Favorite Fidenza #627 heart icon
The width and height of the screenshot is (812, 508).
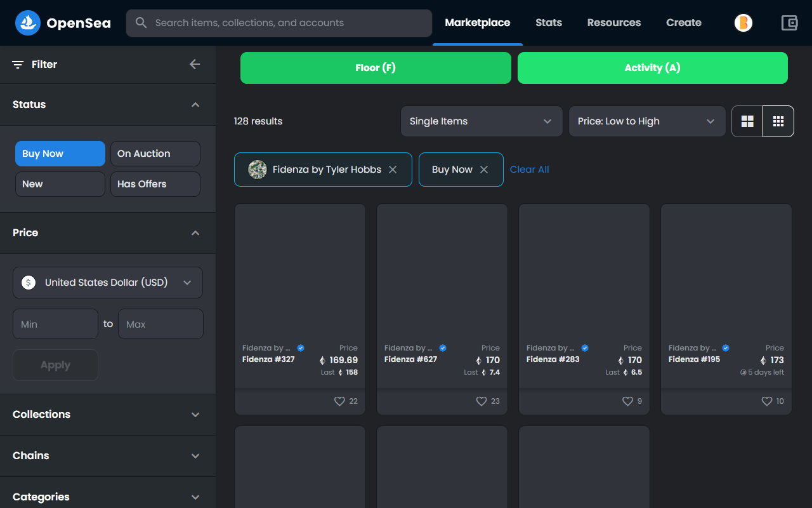481,401
